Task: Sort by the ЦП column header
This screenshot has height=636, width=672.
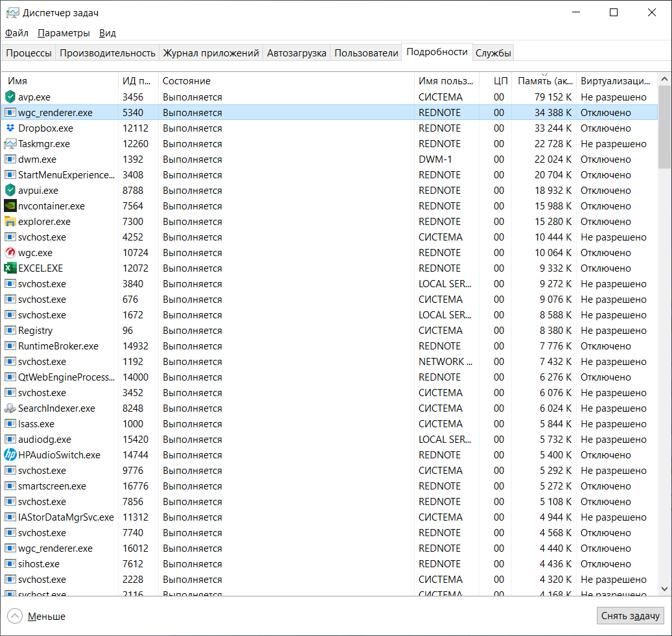Action: tap(495, 81)
